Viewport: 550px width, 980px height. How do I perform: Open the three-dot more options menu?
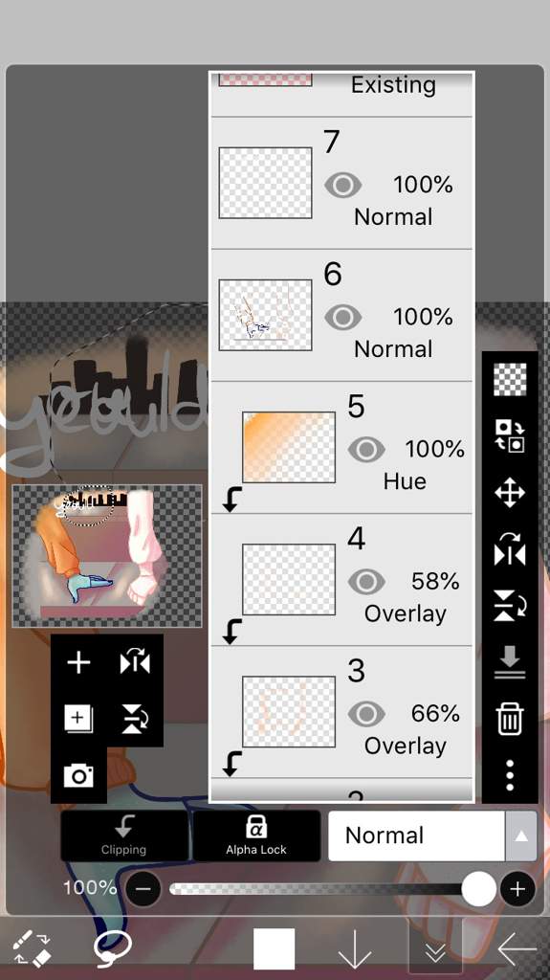point(510,775)
